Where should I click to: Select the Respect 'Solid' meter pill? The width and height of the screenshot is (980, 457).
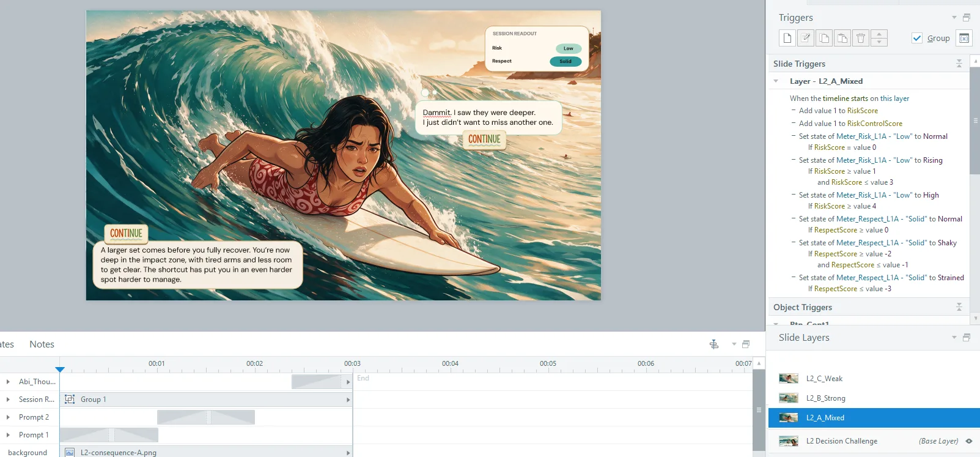[x=566, y=61]
